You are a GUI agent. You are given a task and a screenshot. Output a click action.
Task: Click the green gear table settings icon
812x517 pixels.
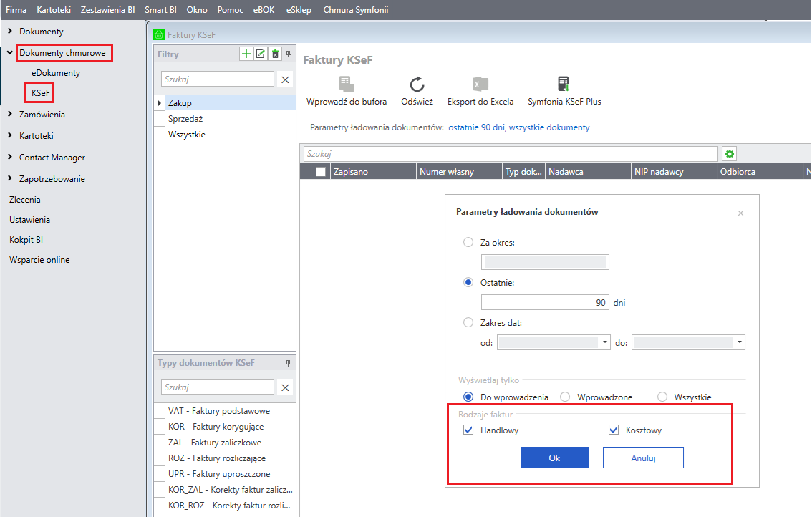[x=730, y=154]
